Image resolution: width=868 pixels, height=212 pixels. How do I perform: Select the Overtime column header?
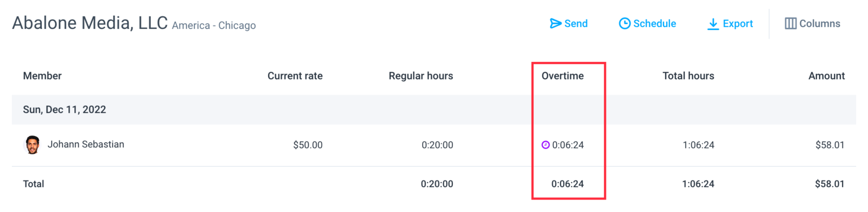[563, 76]
